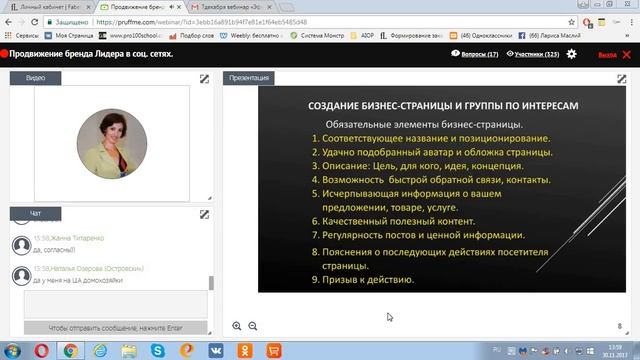Open the Система Монстр bookmark
Image resolution: width=640 pixels, height=360 pixels.
317,36
